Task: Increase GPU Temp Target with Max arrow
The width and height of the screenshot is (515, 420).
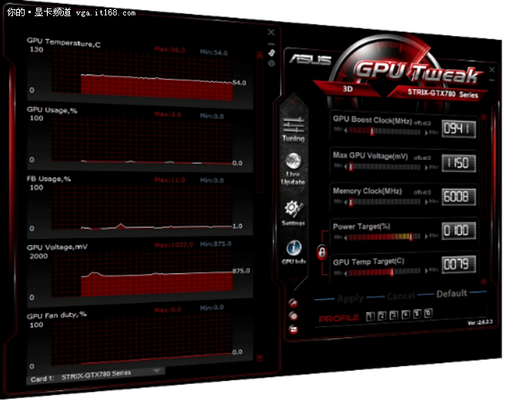Action: click(427, 271)
